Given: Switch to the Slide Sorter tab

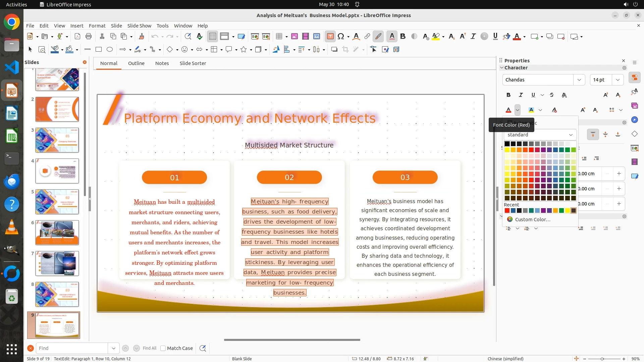Looking at the screenshot, I should coord(193,63).
